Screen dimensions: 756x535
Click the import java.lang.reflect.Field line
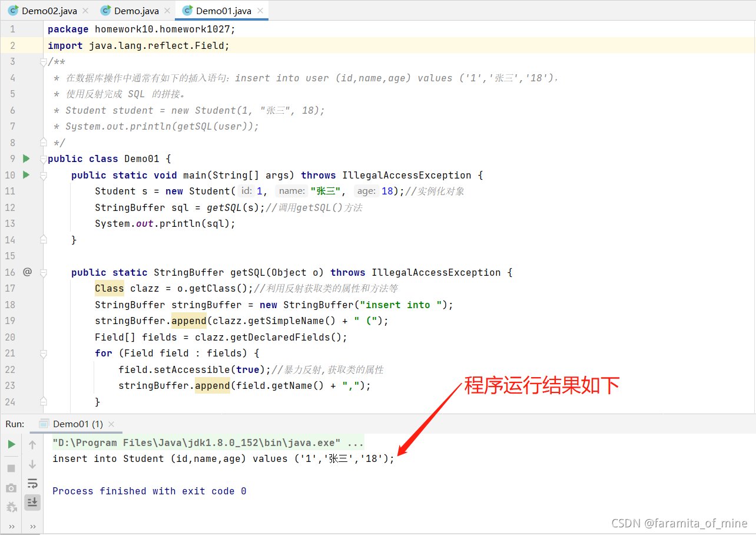138,45
